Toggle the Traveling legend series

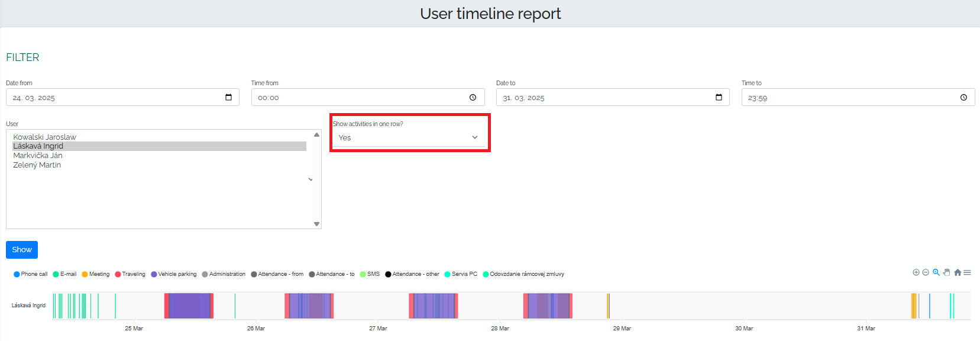coord(130,274)
